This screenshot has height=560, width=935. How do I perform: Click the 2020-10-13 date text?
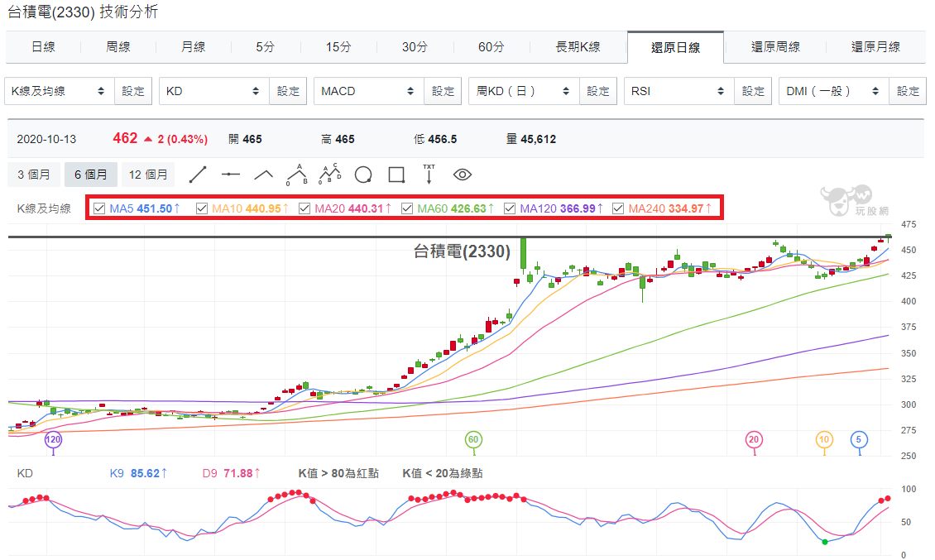click(46, 140)
